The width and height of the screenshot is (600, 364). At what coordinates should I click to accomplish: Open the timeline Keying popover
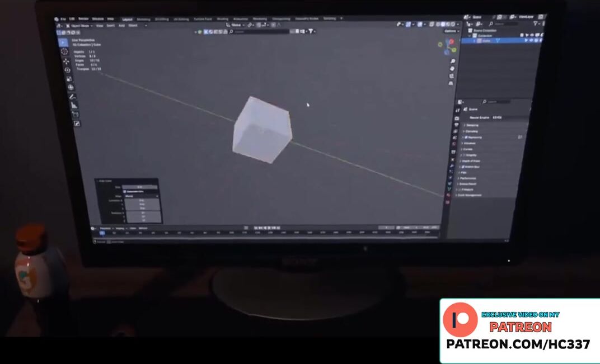[120, 228]
